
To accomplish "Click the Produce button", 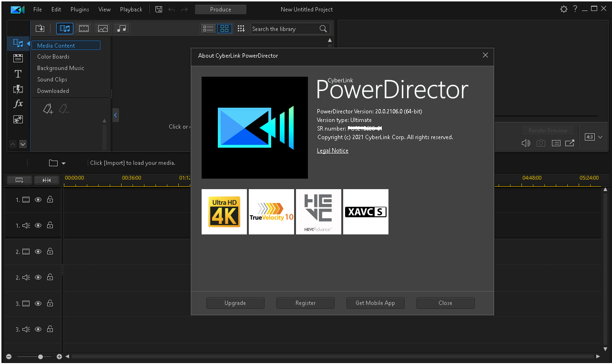I will (221, 10).
